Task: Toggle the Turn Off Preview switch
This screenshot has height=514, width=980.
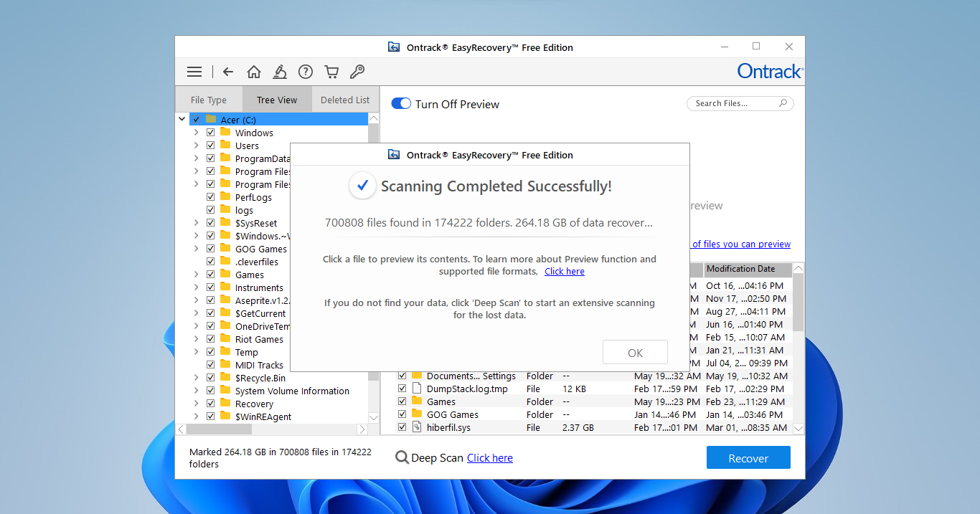Action: pos(401,104)
